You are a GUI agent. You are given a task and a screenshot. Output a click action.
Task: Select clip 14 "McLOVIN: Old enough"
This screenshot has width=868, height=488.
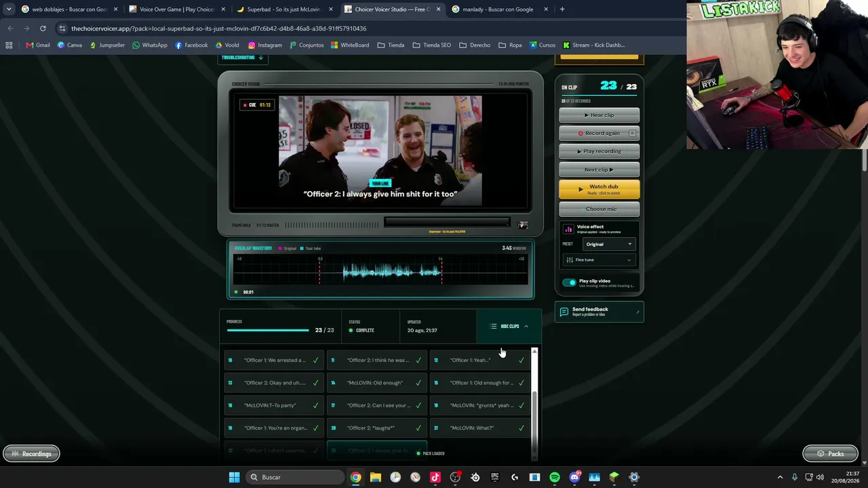click(377, 383)
